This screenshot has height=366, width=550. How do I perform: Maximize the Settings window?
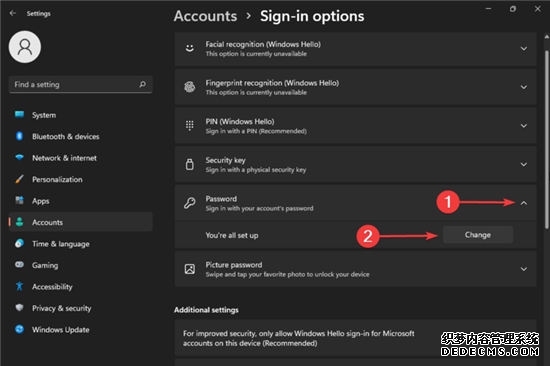(x=513, y=8)
